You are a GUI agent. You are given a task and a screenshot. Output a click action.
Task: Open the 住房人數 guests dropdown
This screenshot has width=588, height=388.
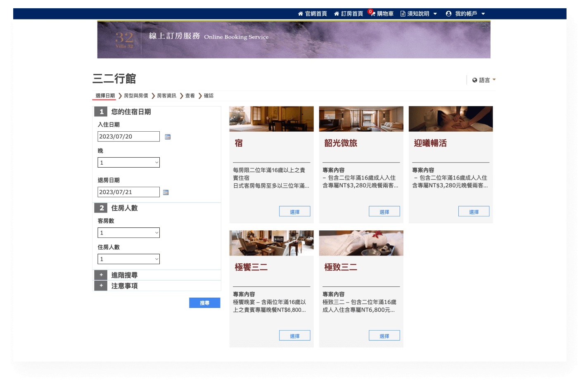(128, 259)
